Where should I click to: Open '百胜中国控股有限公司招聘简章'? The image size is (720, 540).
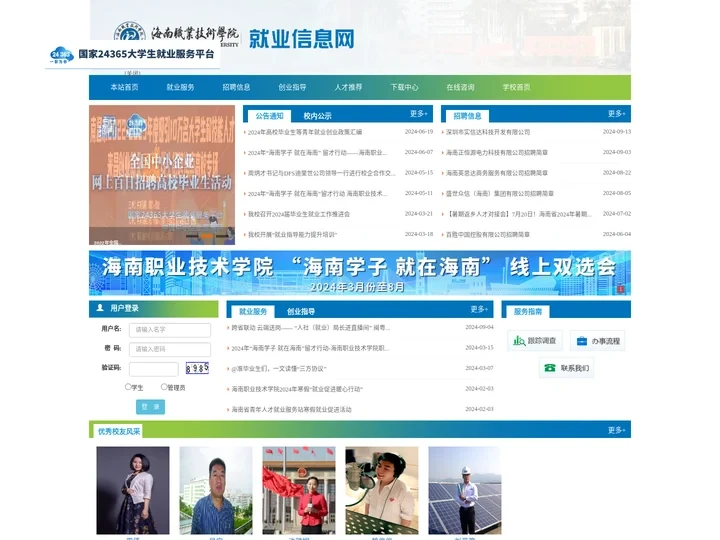(488, 235)
